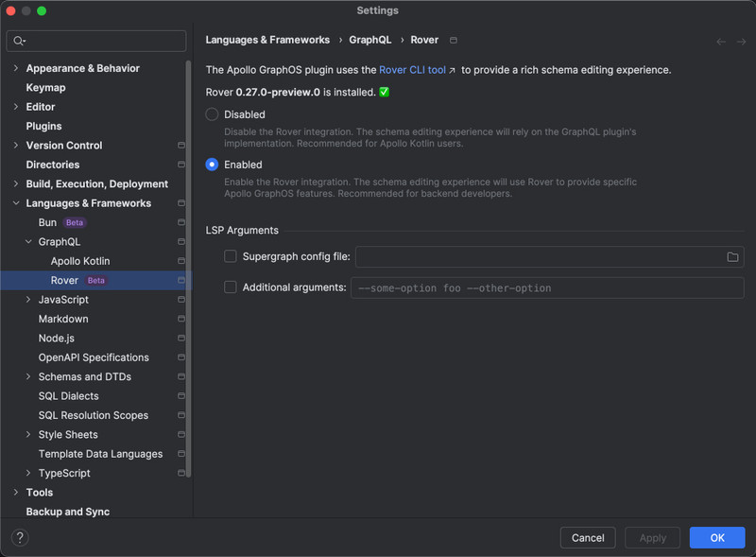
Task: Open Template Data Languages settings
Action: click(101, 454)
